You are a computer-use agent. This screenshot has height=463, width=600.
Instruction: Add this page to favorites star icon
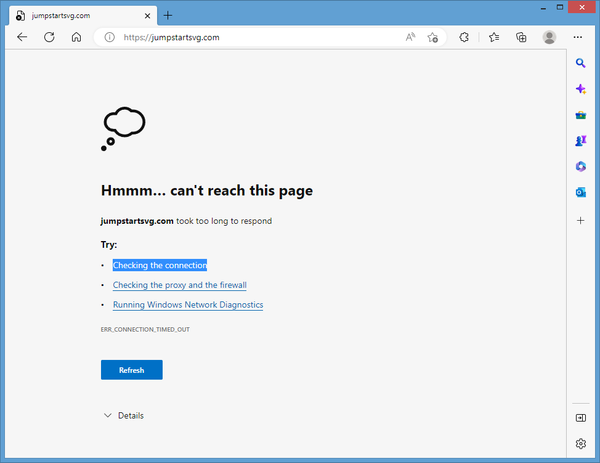pos(433,37)
